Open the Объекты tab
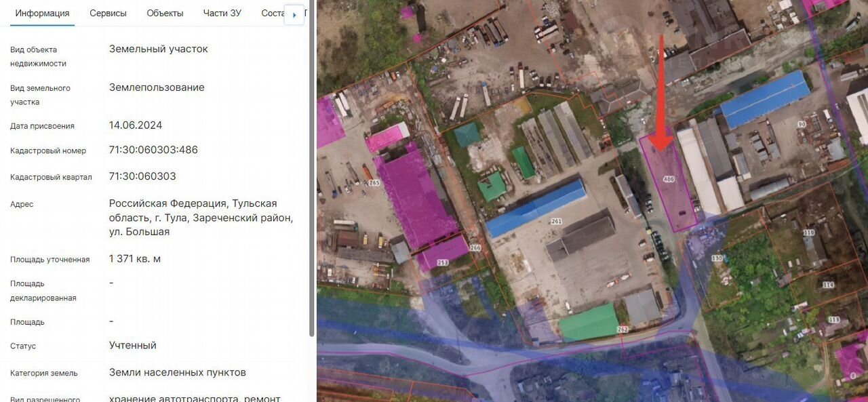Image resolution: width=868 pixels, height=402 pixels. [x=165, y=14]
